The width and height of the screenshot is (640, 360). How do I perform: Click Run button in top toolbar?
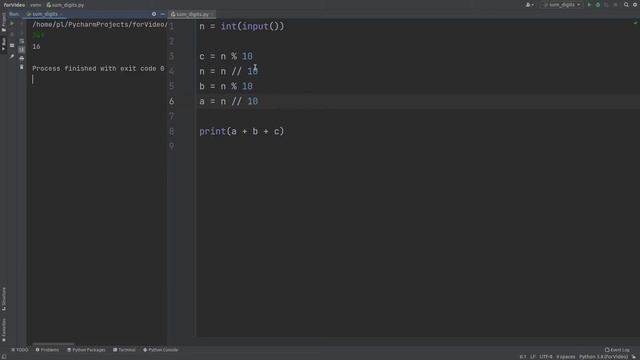(589, 5)
